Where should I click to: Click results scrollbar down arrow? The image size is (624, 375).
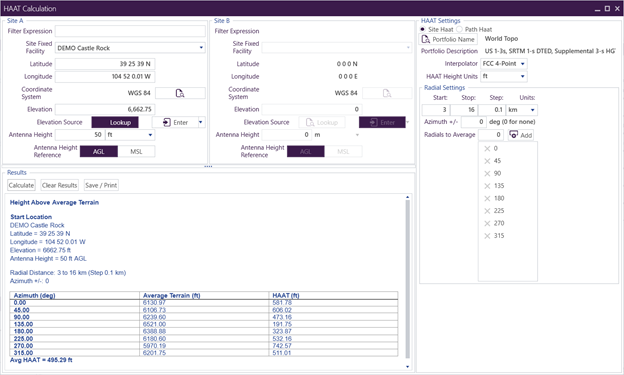(408, 367)
